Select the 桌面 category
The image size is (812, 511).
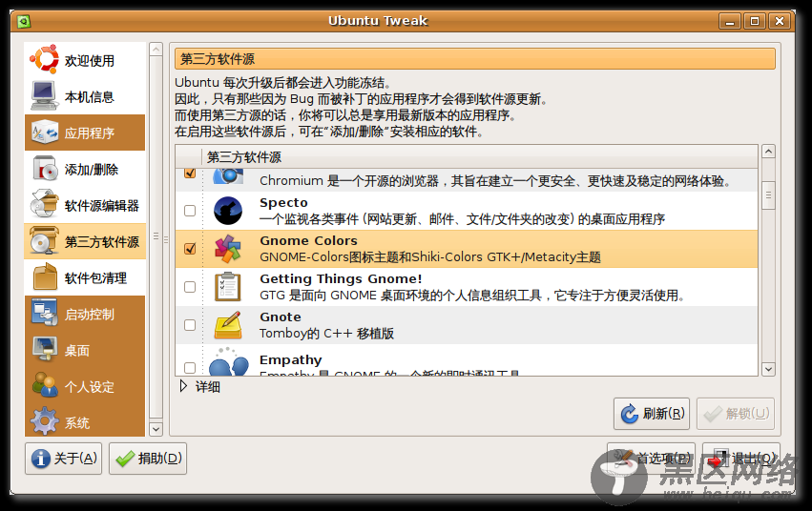click(85, 350)
